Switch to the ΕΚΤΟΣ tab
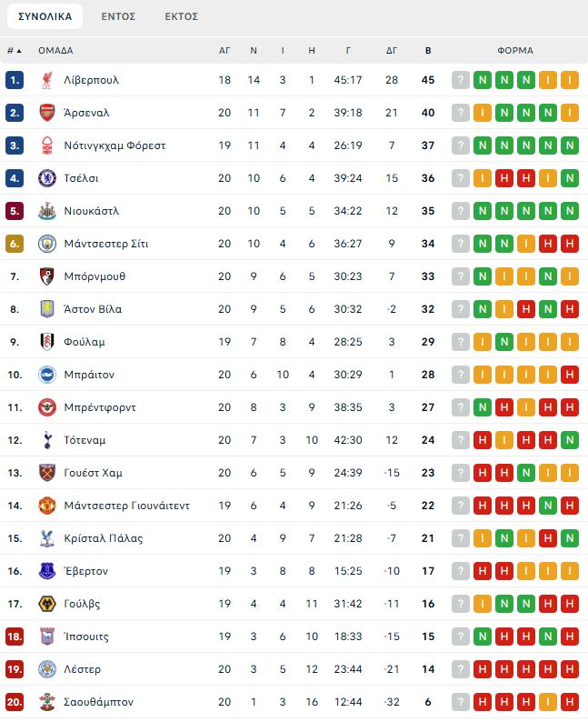Image resolution: width=588 pixels, height=722 pixels. click(181, 16)
